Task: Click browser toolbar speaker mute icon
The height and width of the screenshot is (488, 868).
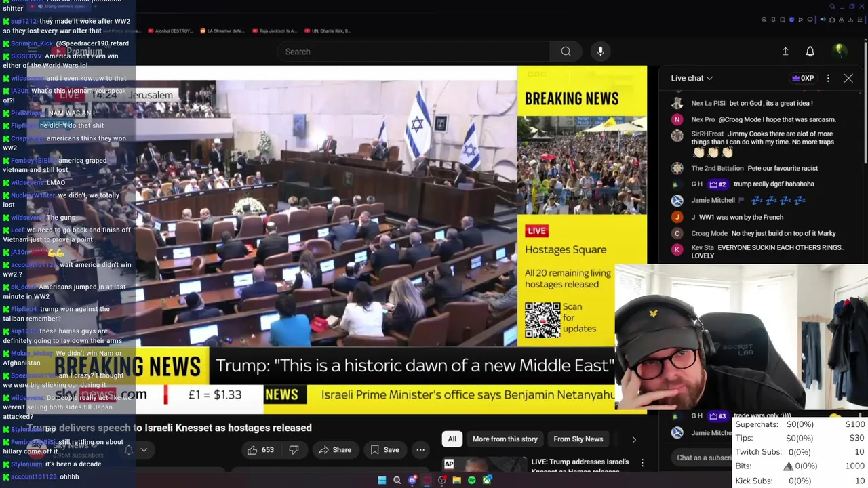Action: coord(823,20)
